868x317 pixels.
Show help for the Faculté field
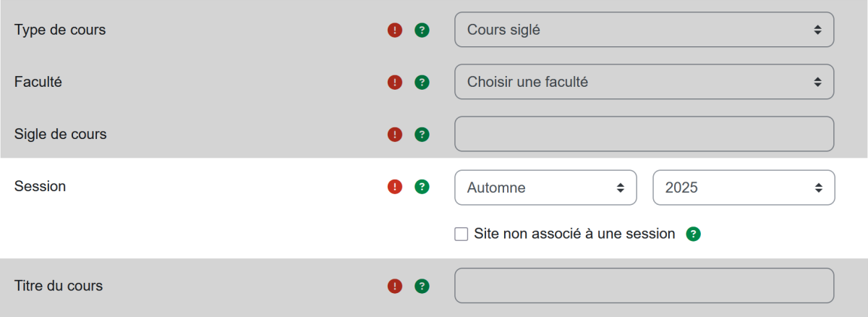tap(422, 83)
